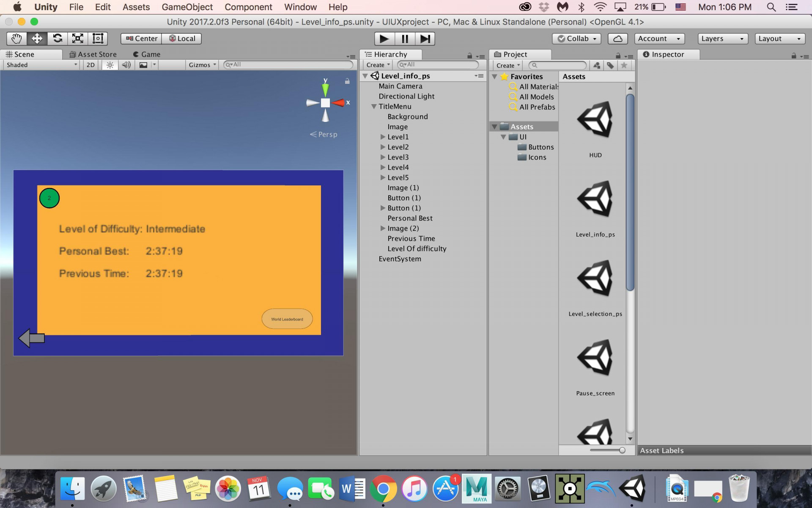Toggle scene lighting sun icon
812x508 pixels.
110,65
